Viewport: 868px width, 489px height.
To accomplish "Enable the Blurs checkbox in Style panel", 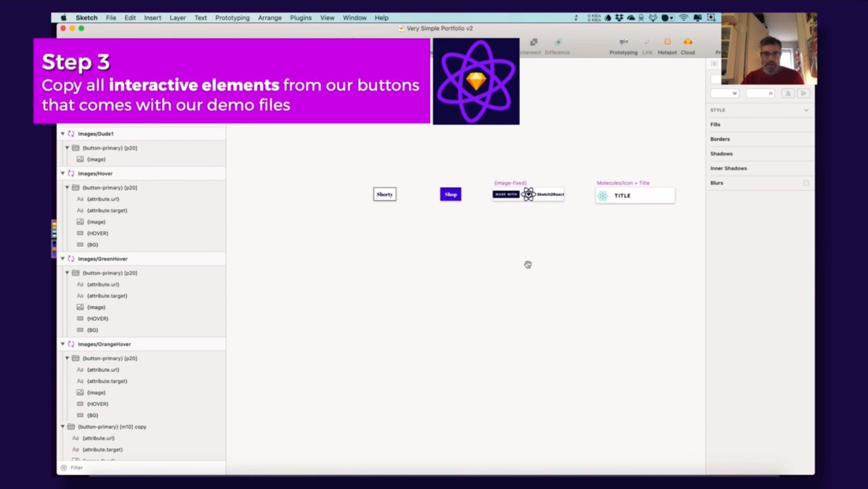I will point(807,183).
